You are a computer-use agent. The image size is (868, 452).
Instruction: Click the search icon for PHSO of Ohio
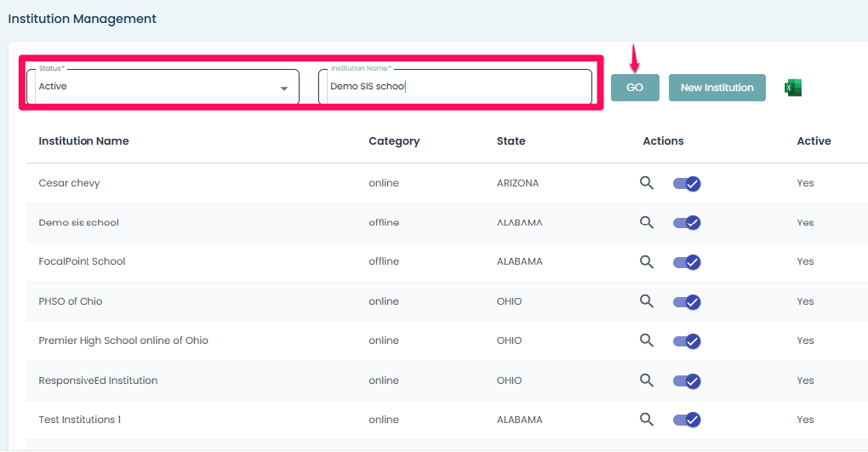[647, 301]
